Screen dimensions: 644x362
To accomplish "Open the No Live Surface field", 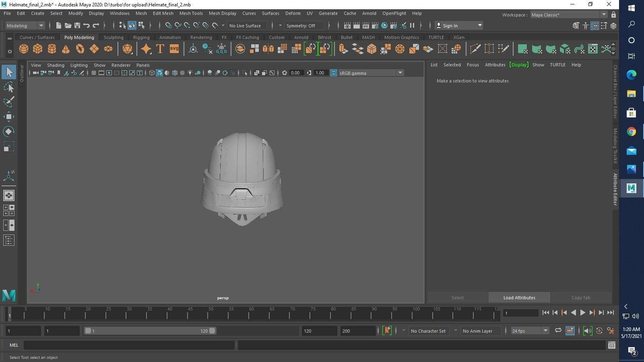I will (247, 25).
